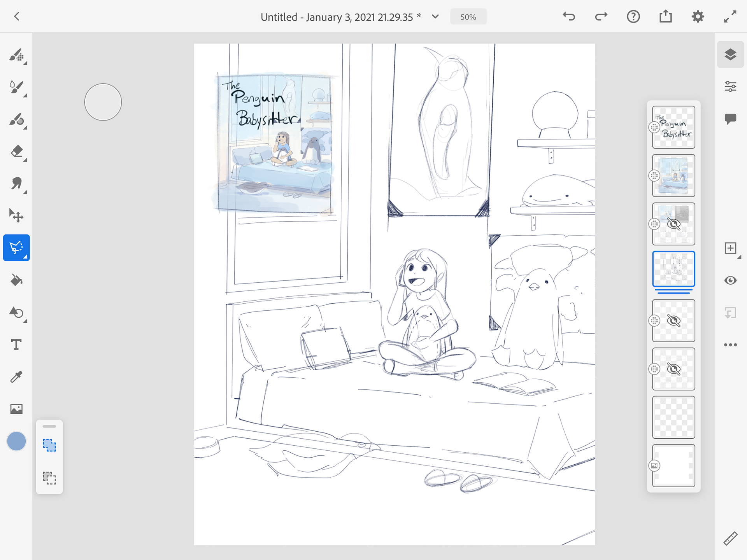Screen dimensions: 747x560
Task: Select the Eraser tool
Action: point(16,151)
